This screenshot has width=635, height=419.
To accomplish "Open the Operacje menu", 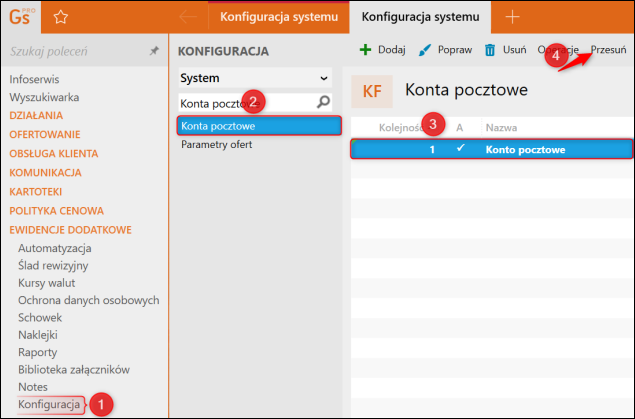I will pyautogui.click(x=558, y=50).
